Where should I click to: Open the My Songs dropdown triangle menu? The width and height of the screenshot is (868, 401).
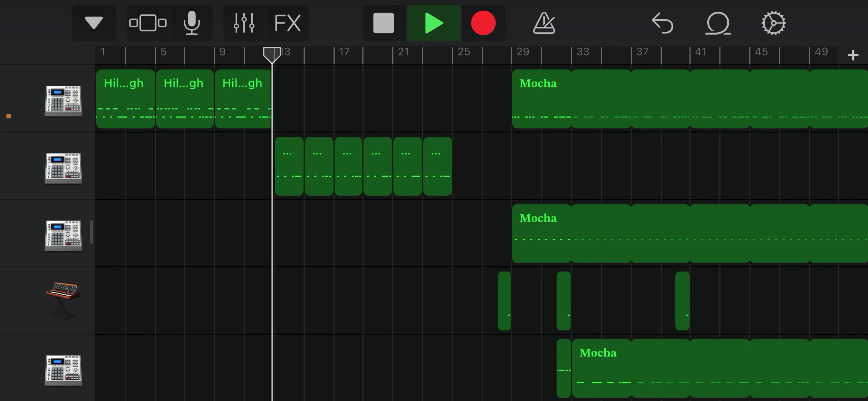coord(94,23)
